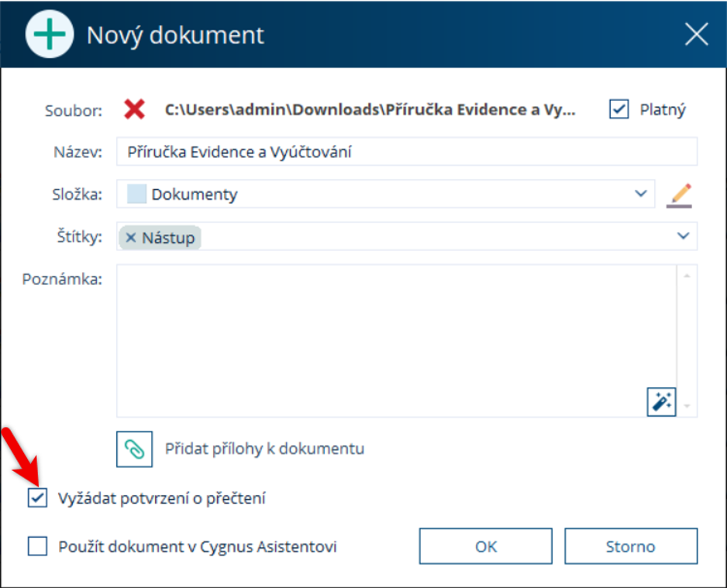Click the green plus icon in header
The width and height of the screenshot is (727, 588).
pos(49,34)
